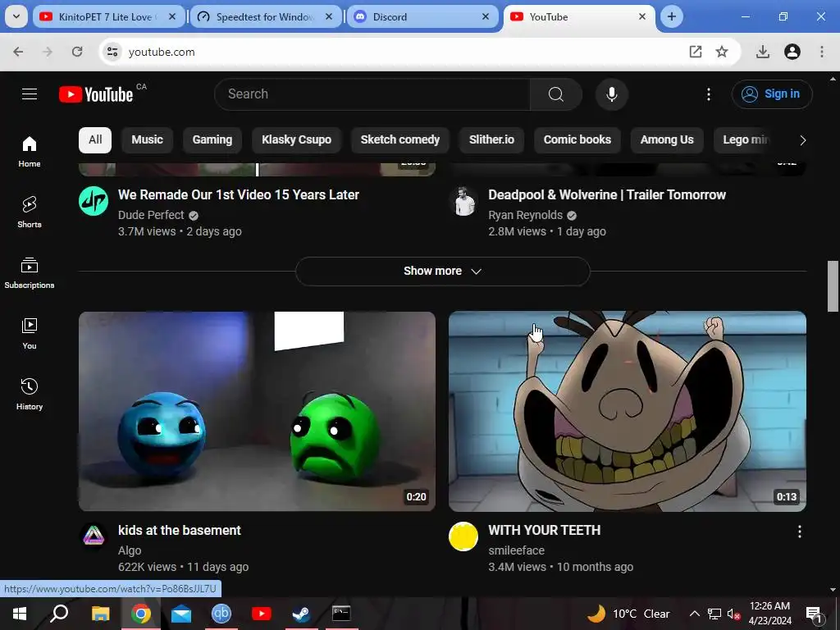The width and height of the screenshot is (840, 630).
Task: Select the All filter chip
Action: 95,139
